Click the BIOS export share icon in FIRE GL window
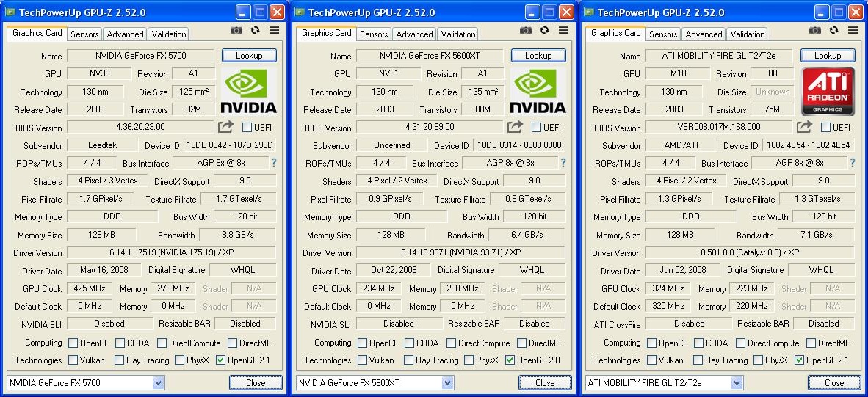868x397 pixels. click(804, 127)
